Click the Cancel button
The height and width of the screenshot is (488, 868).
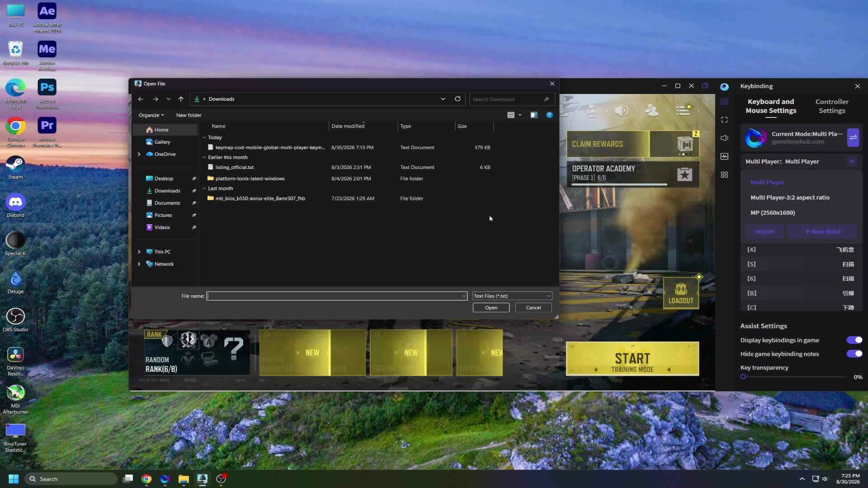click(x=533, y=308)
